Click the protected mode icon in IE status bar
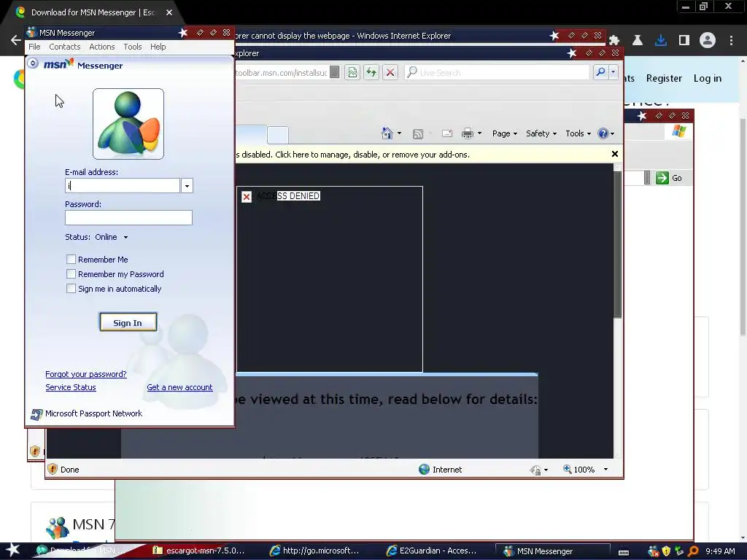This screenshot has height=560, width=747. click(535, 470)
